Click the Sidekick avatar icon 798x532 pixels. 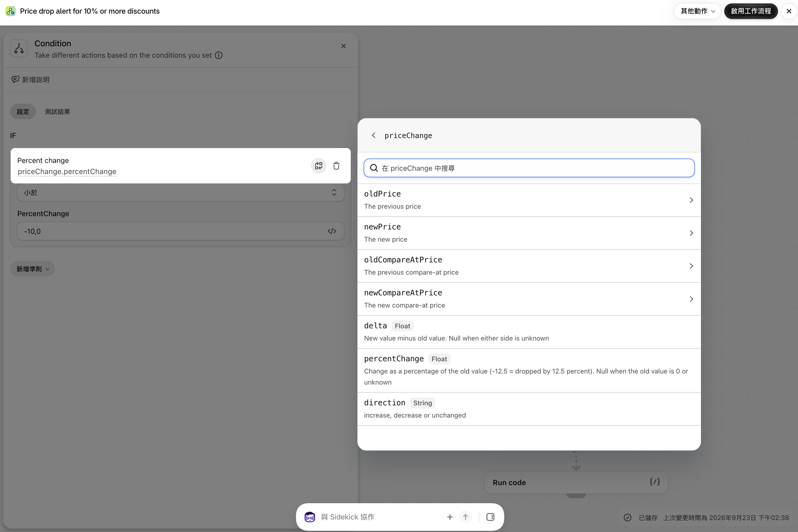[x=310, y=517]
